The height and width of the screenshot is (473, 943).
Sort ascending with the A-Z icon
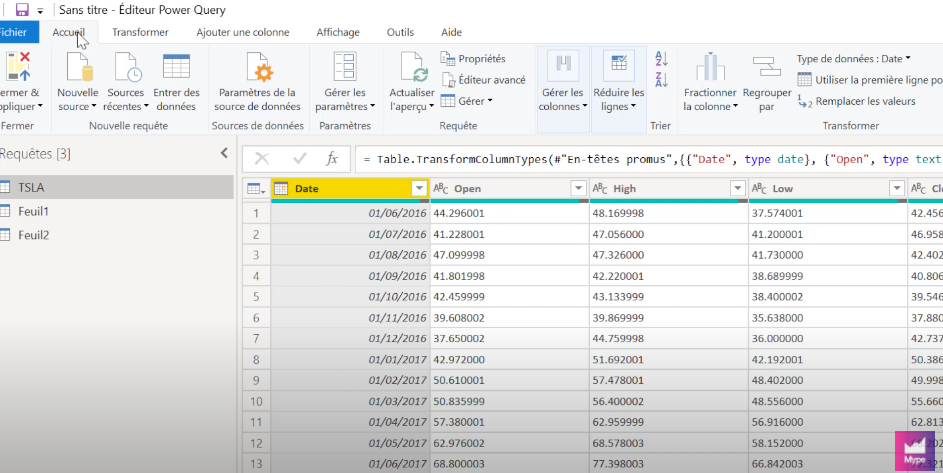(x=661, y=58)
